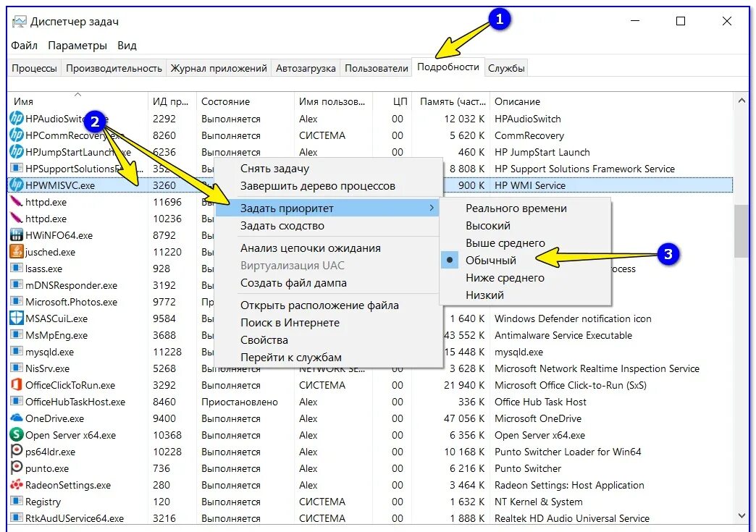Click the shield icon of MSASCuiL.exe

[x=17, y=318]
